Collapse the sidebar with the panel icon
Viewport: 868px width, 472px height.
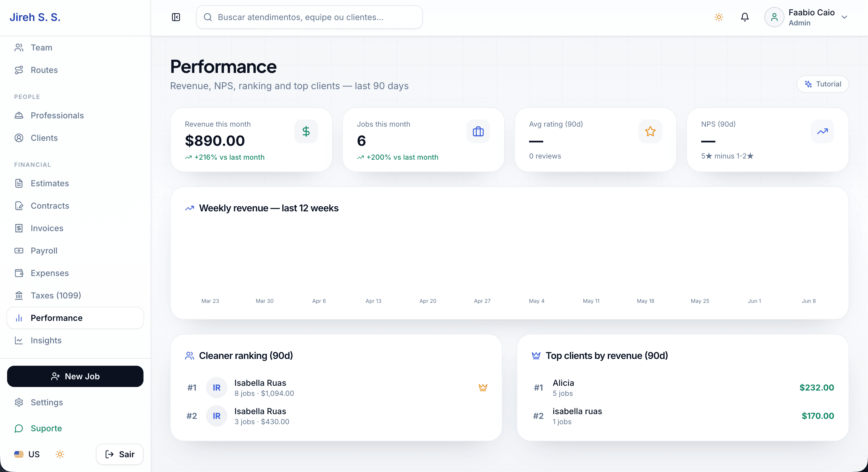click(176, 17)
